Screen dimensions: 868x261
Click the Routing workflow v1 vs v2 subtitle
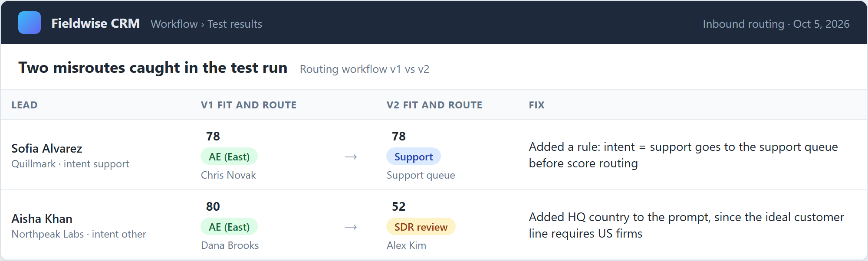pyautogui.click(x=364, y=69)
